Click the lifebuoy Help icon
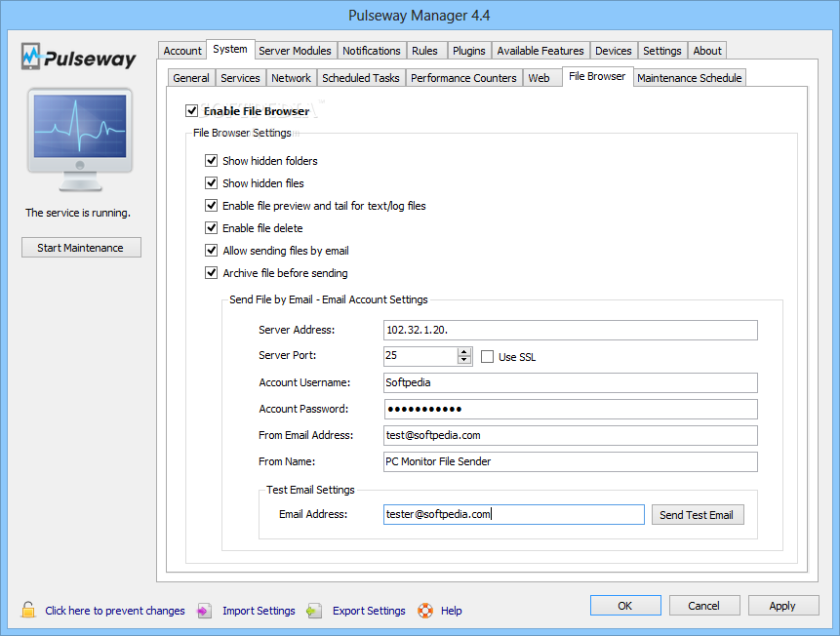This screenshot has width=840, height=636. click(425, 611)
